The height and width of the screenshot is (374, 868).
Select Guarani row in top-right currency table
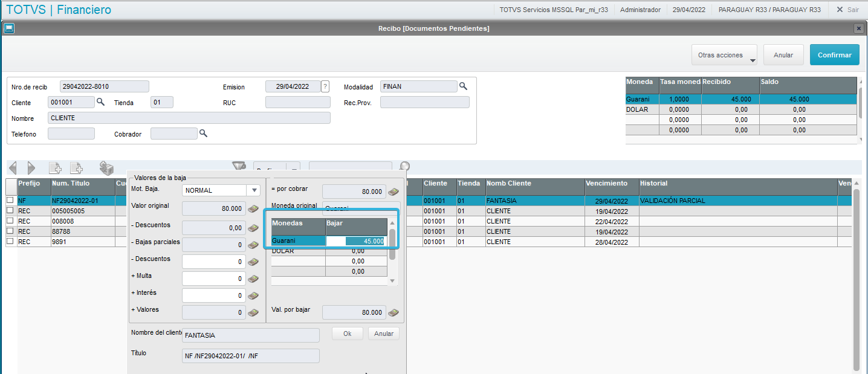(741, 99)
